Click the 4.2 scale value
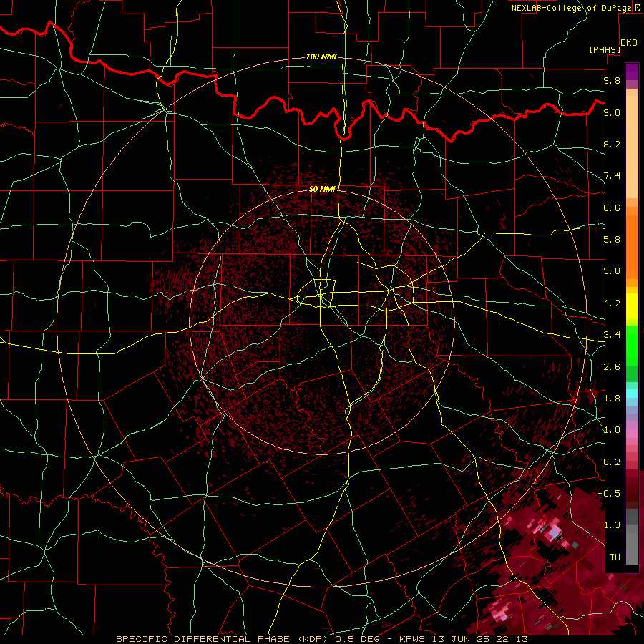The width and height of the screenshot is (644, 644). 612,303
